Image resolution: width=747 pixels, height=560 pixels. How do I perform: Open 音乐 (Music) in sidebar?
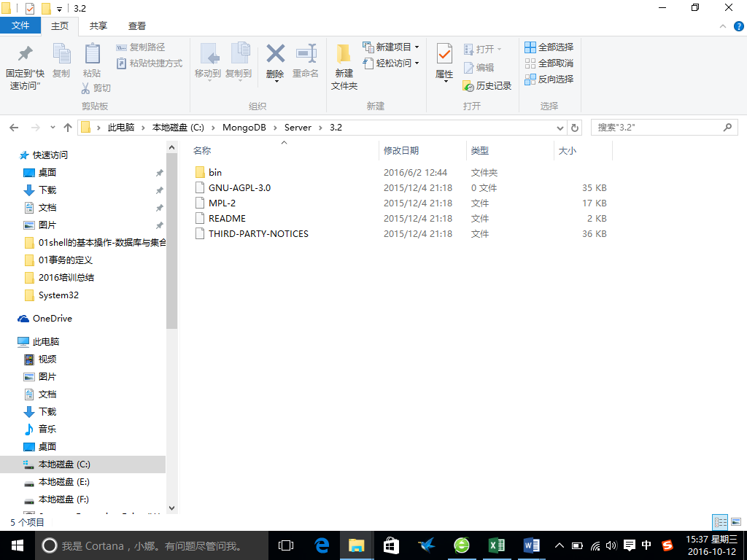[41, 429]
